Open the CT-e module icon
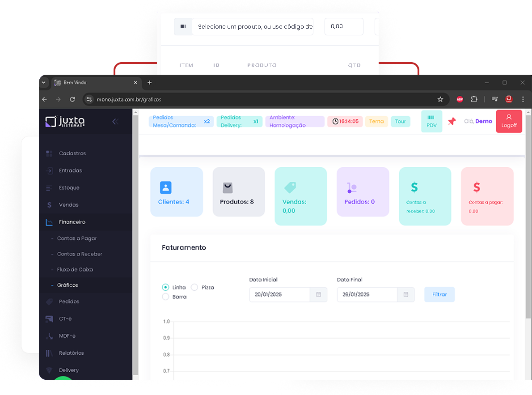Viewport: 532px width, 395px height. click(49, 319)
